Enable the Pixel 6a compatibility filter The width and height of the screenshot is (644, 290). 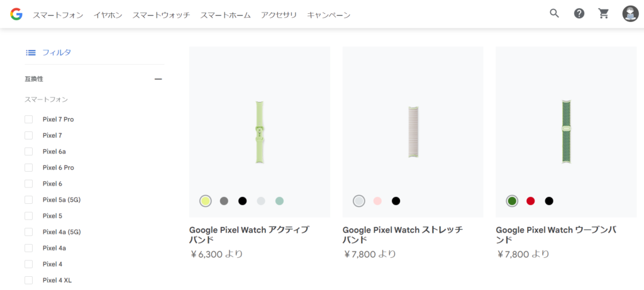click(28, 152)
